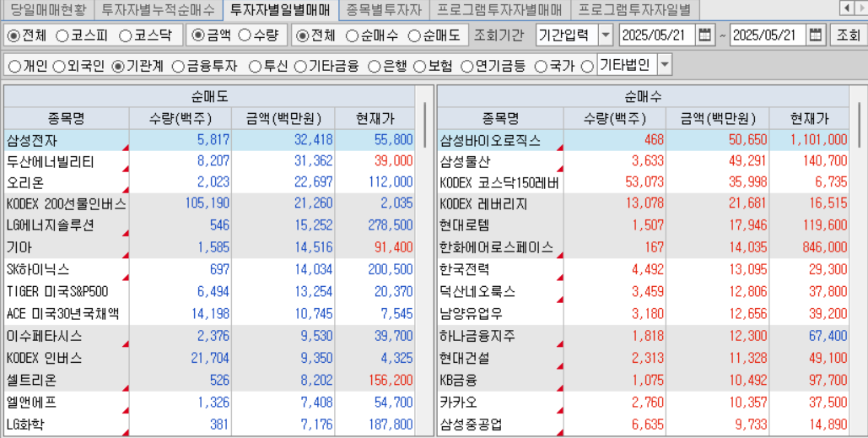Select the 순매수 filter radio button
Screen dimensions: 868x438
[x=352, y=36]
